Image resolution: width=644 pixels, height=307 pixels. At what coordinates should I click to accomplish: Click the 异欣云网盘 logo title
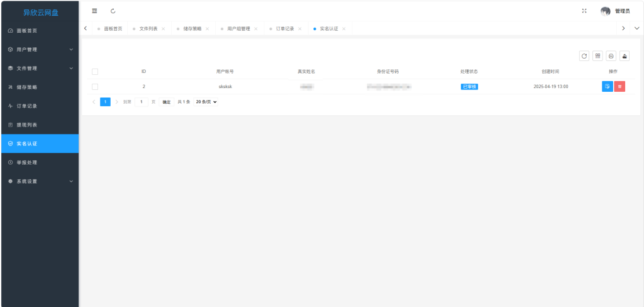40,13
